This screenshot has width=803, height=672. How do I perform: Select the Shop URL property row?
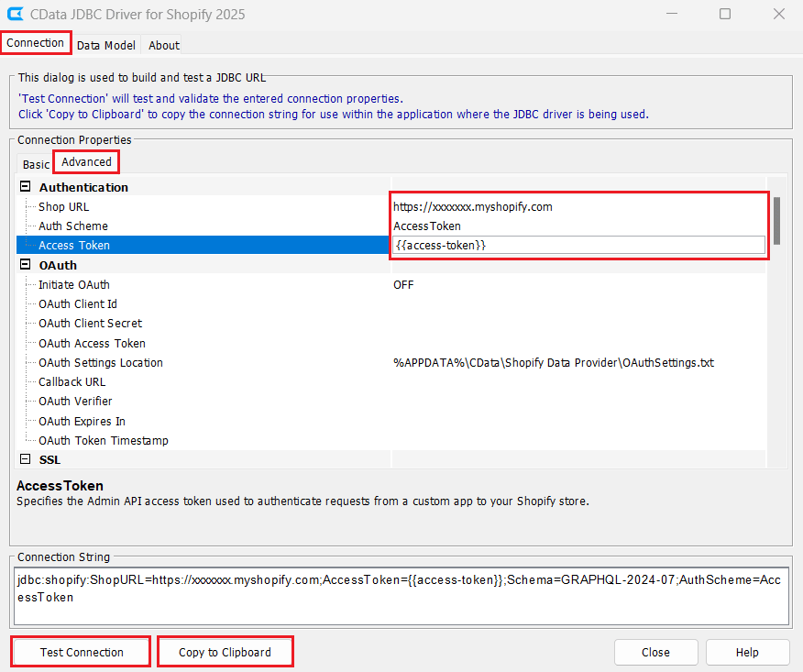tap(64, 206)
